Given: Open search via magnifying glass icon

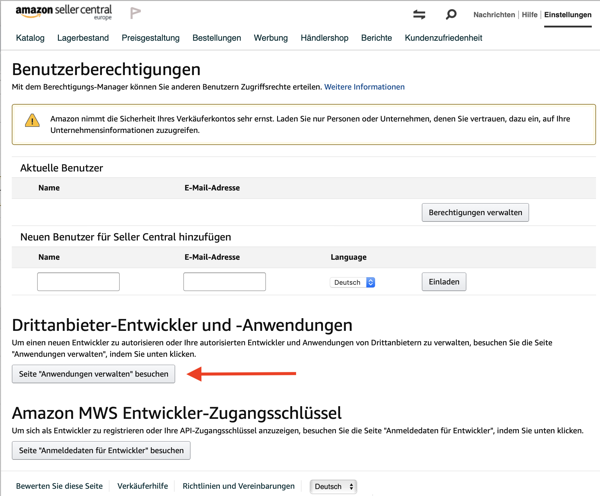Looking at the screenshot, I should 451,15.
